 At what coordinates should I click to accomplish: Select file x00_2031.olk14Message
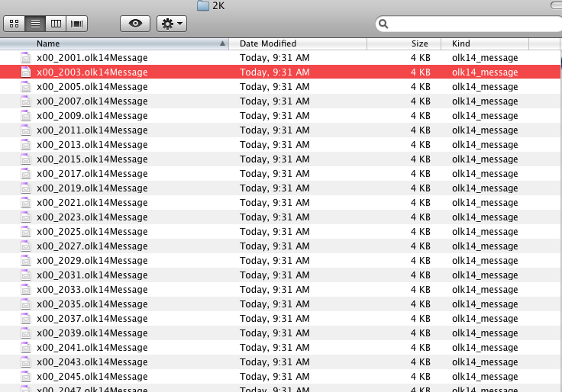pyautogui.click(x=279, y=275)
